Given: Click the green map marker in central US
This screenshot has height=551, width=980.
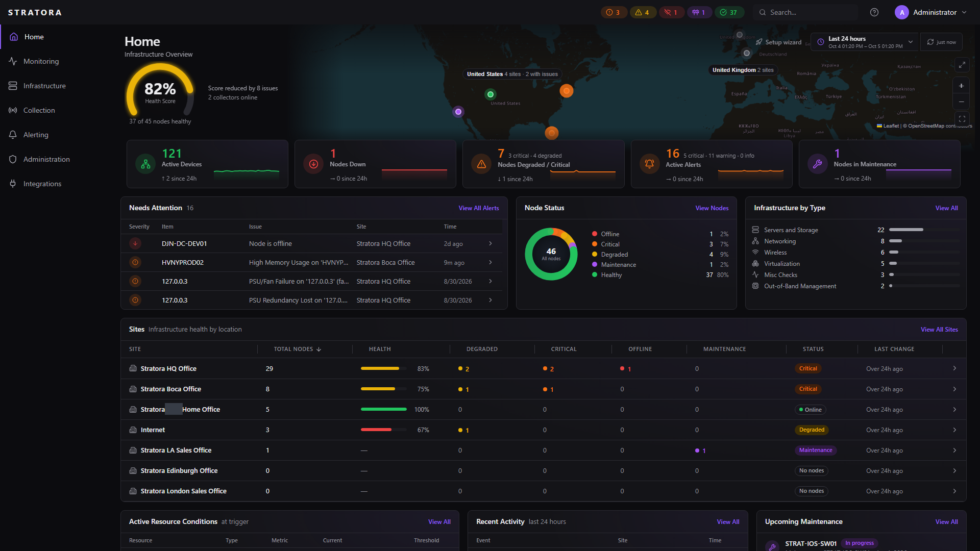Looking at the screenshot, I should [491, 94].
